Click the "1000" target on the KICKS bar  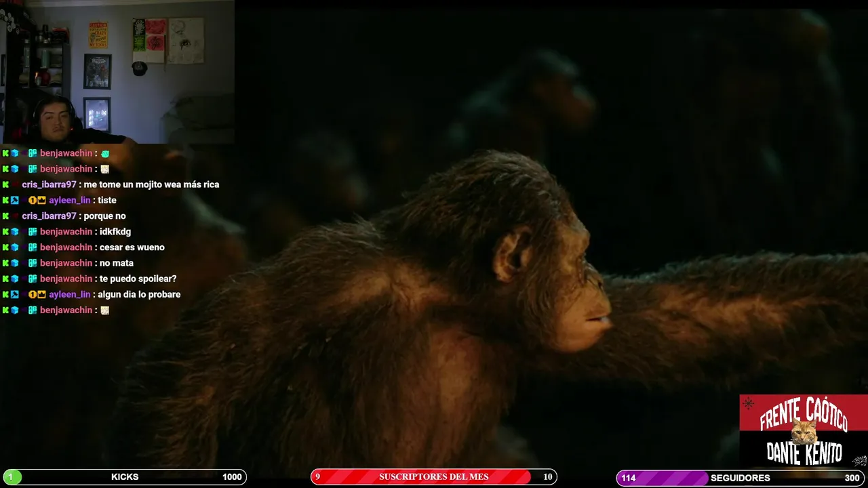(x=232, y=477)
